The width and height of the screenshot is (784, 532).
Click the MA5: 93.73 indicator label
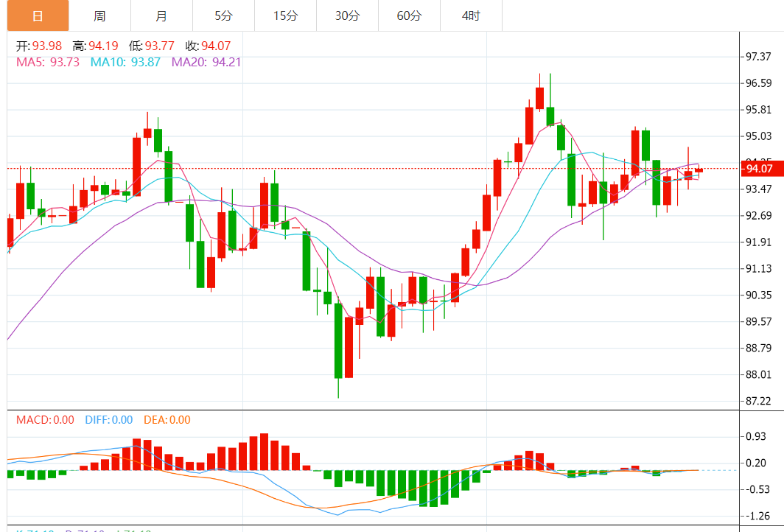(x=48, y=62)
